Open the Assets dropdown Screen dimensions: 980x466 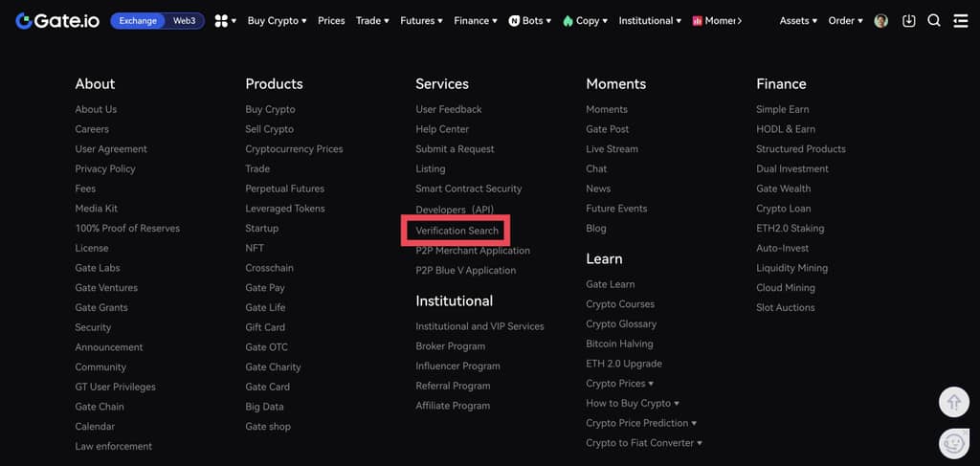coord(798,20)
